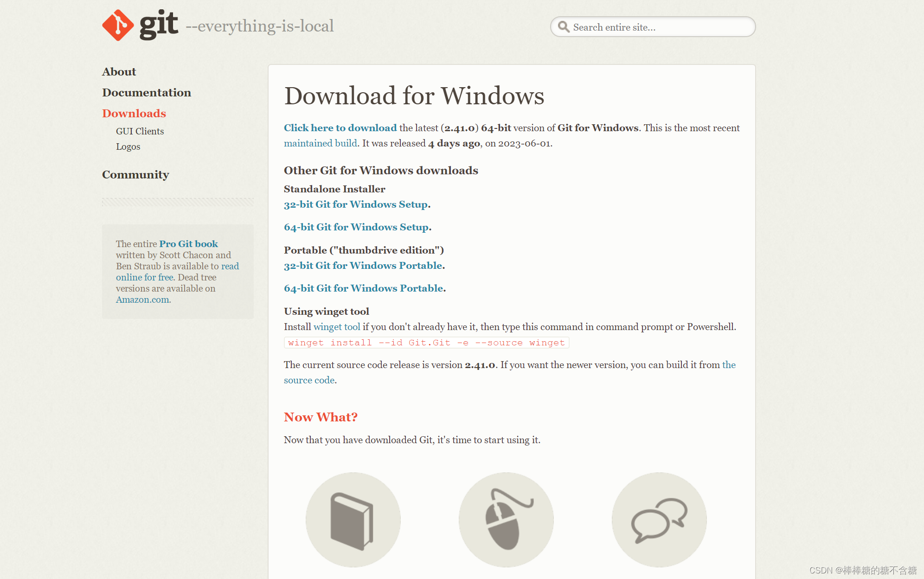Click the Git logo in the header
Viewport: 924px width, 579px height.
140,25
